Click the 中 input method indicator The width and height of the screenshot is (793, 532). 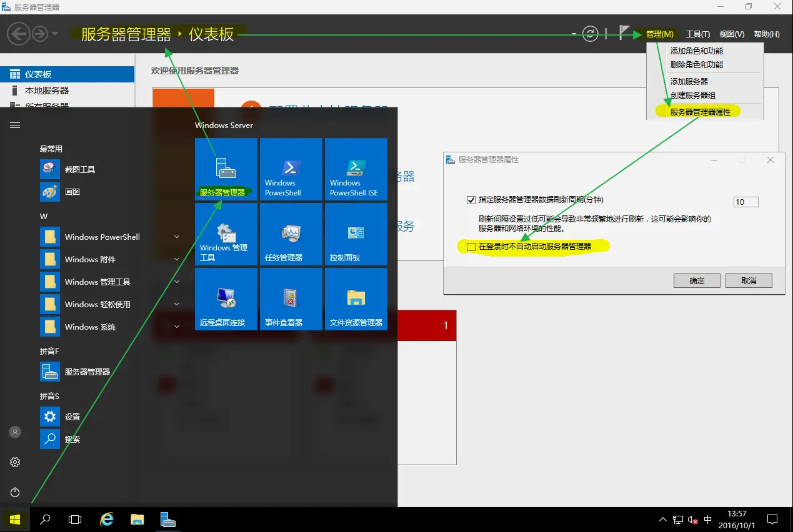[x=707, y=520]
